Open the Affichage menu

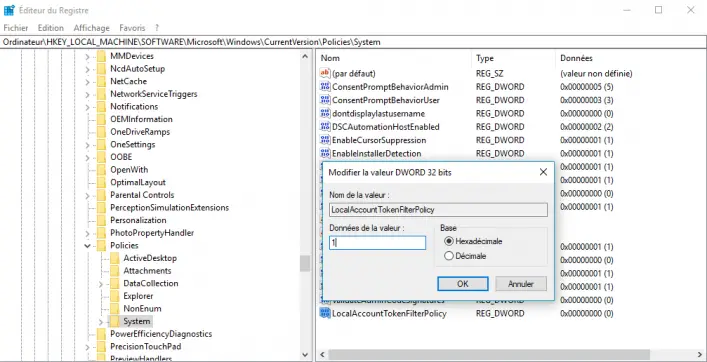(92, 28)
